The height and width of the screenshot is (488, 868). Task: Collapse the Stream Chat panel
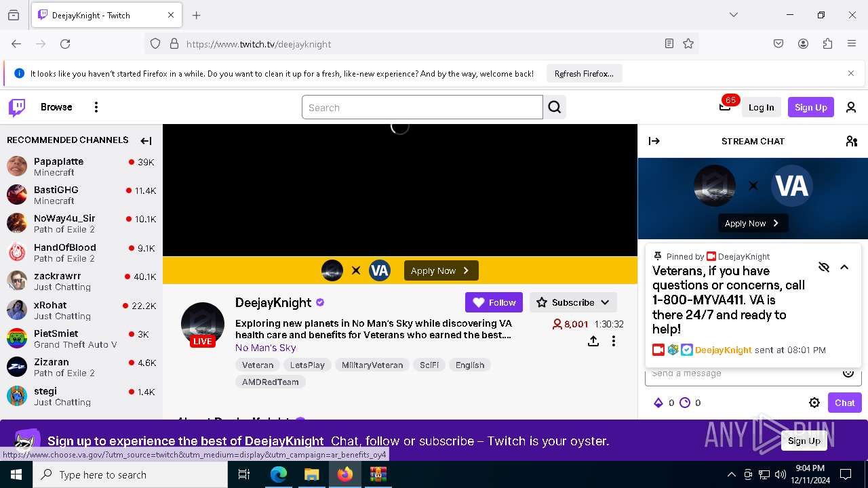tap(654, 141)
